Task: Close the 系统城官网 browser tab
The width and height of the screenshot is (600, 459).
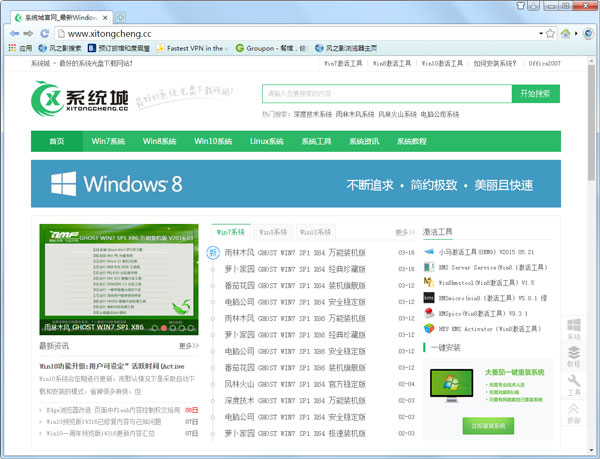Action: point(105,18)
